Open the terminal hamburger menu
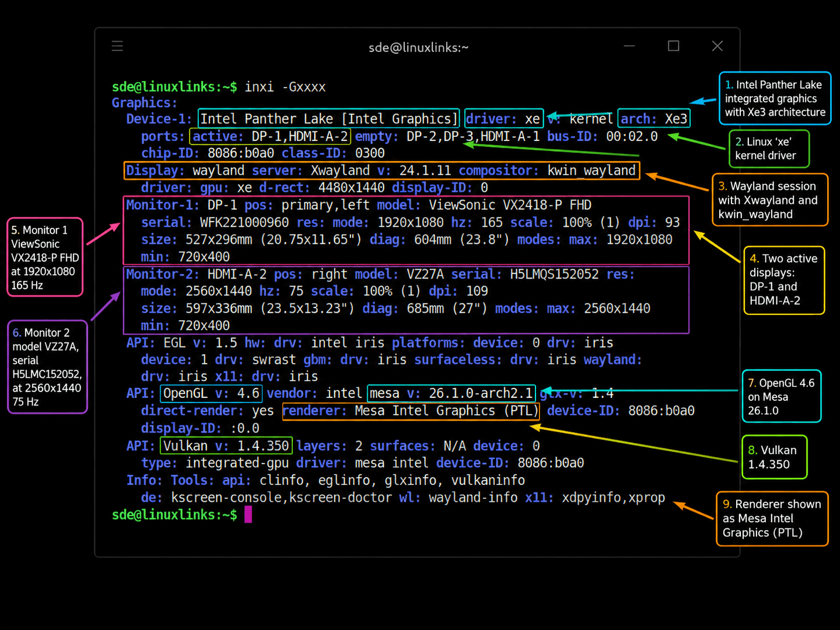 pyautogui.click(x=117, y=46)
